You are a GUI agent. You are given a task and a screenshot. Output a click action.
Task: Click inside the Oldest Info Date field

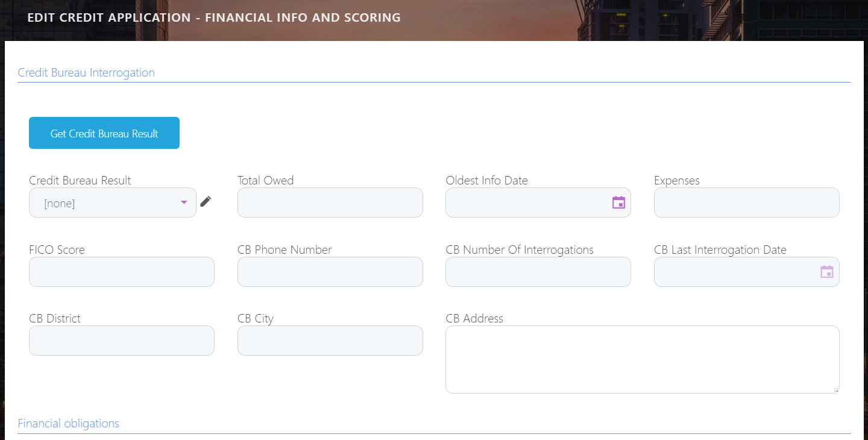[524, 203]
